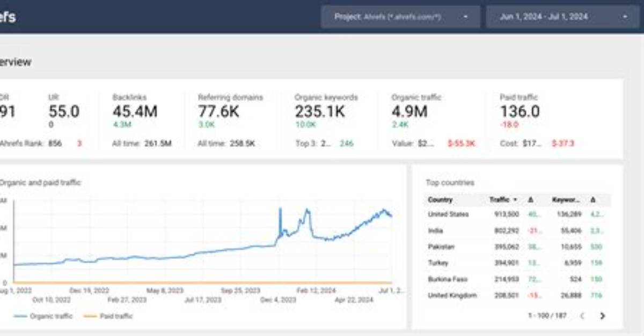Select the Pakistan row in Top countries

517,247
